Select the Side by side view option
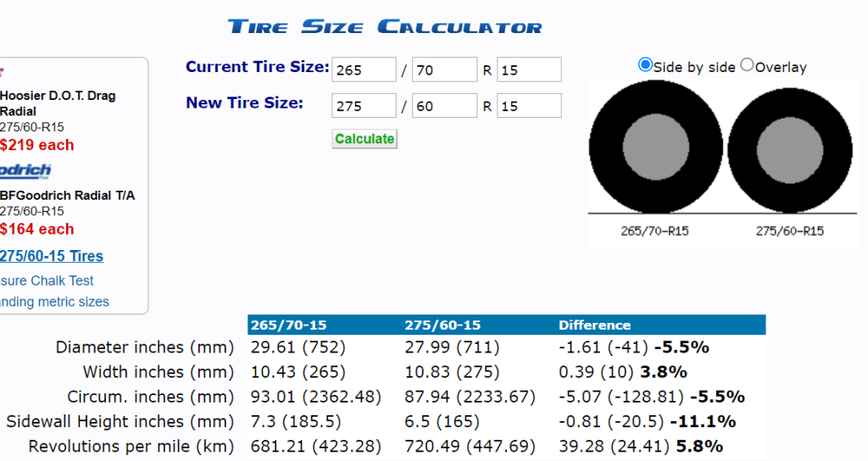This screenshot has height=461, width=868. 646,65
